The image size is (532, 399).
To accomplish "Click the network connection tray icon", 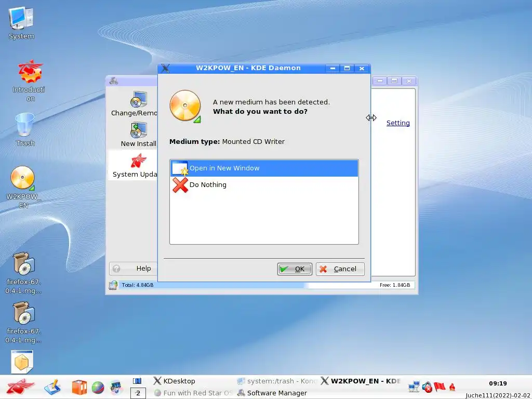I will coord(414,387).
